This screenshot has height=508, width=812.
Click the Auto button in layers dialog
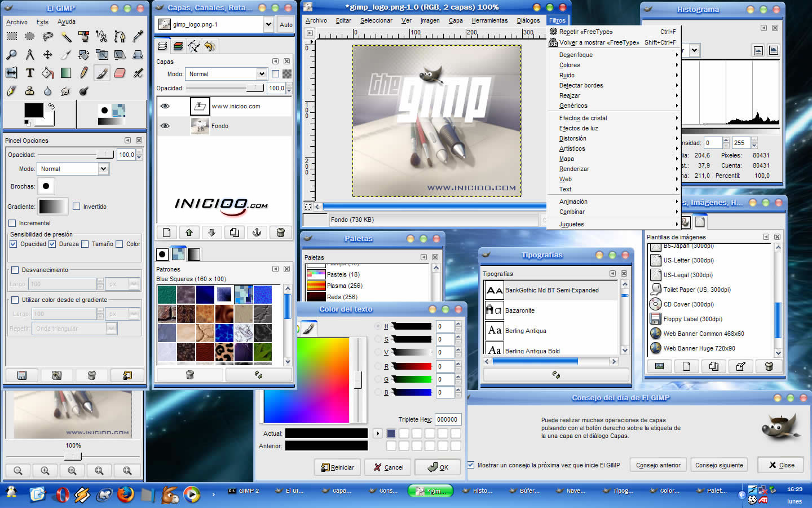tap(286, 24)
